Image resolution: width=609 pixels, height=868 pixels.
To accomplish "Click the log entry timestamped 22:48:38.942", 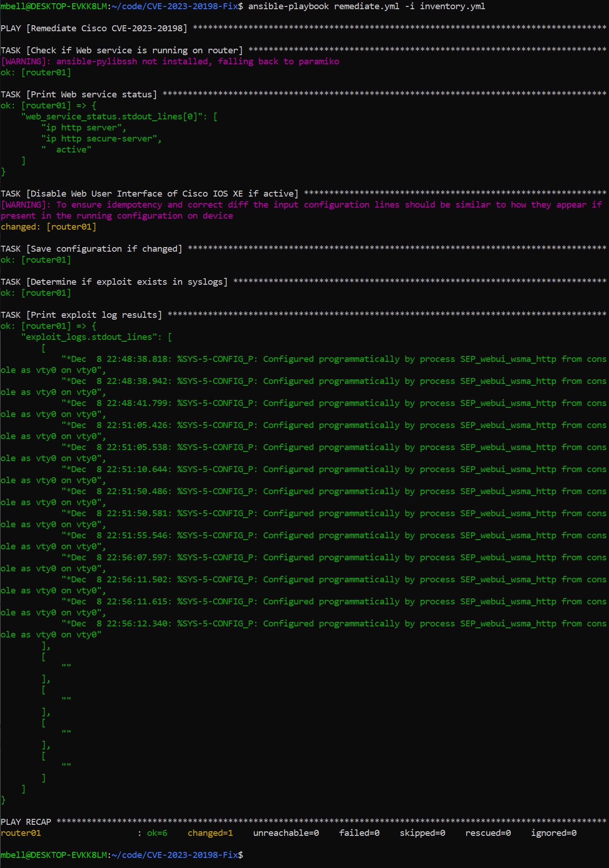I will [304, 387].
